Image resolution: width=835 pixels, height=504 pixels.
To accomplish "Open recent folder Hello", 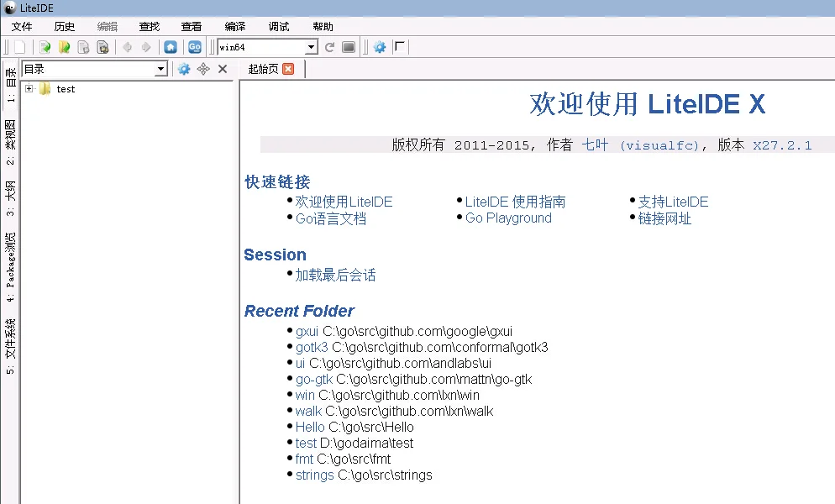I will click(x=310, y=428).
